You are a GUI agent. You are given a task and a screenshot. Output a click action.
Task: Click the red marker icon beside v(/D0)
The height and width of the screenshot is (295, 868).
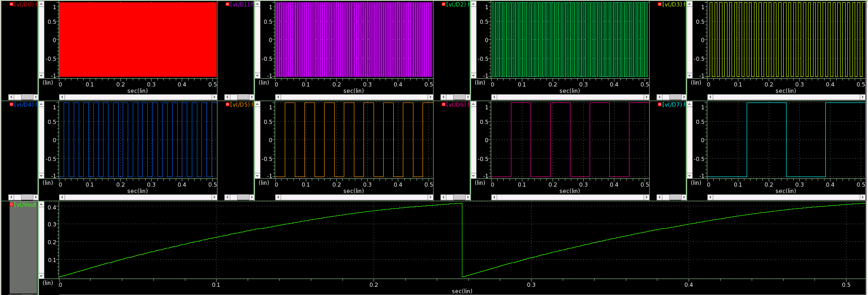pos(11,4)
